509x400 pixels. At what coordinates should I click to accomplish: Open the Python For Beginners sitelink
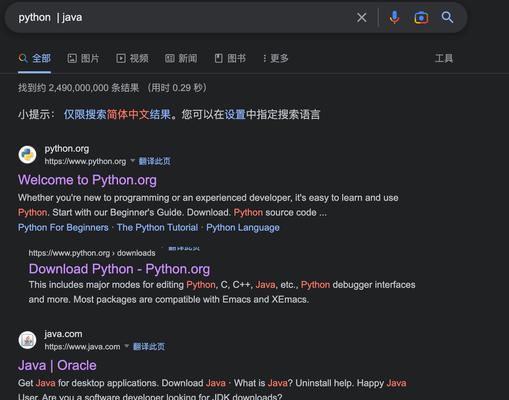click(x=63, y=228)
